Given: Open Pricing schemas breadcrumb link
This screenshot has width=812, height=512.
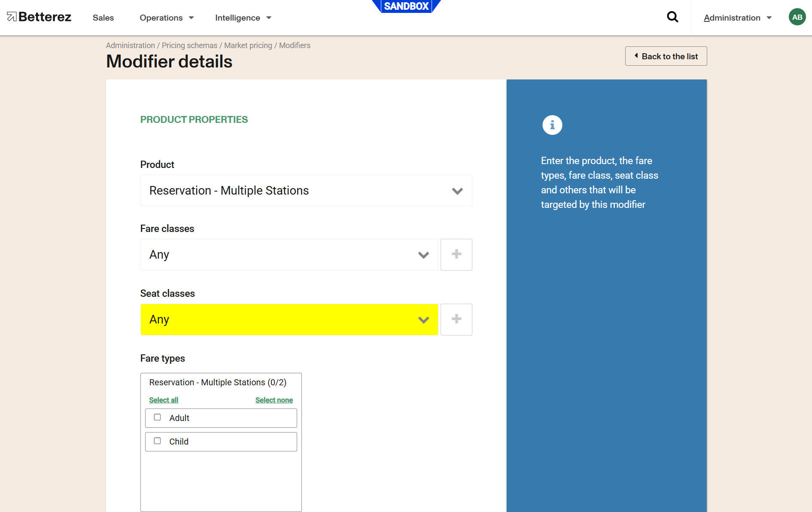Looking at the screenshot, I should [190, 46].
